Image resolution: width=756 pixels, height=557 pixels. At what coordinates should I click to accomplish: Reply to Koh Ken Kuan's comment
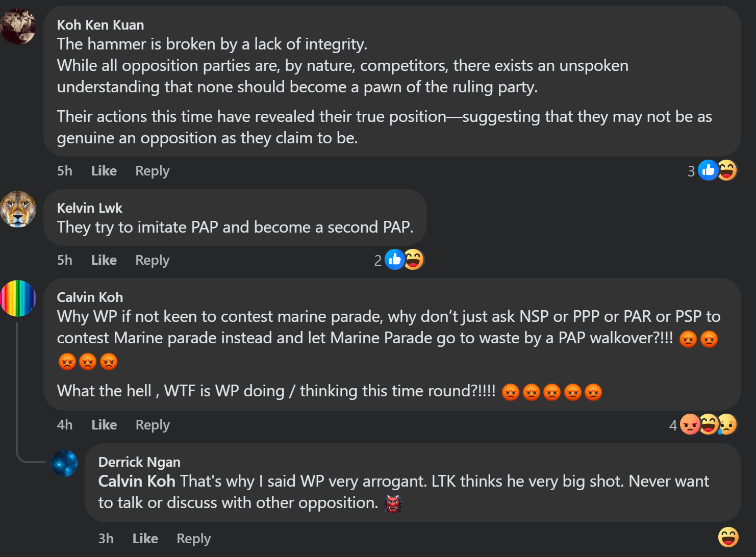[x=152, y=171]
